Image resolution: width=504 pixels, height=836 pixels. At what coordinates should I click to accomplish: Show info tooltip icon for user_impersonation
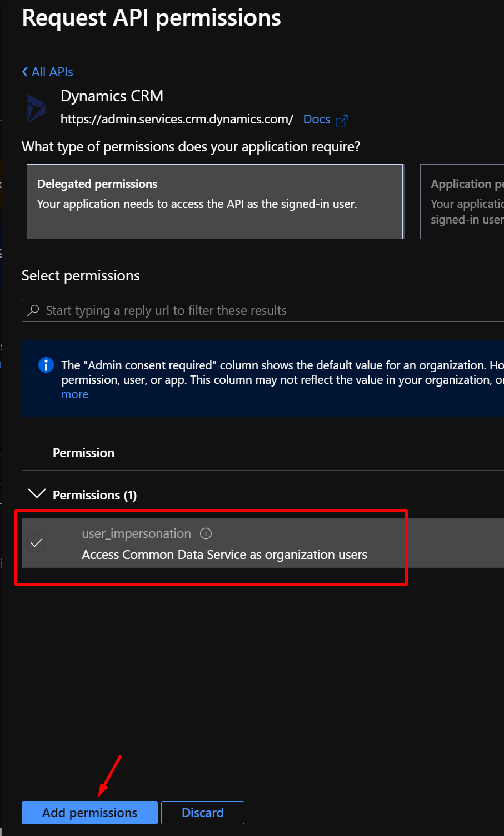click(206, 533)
